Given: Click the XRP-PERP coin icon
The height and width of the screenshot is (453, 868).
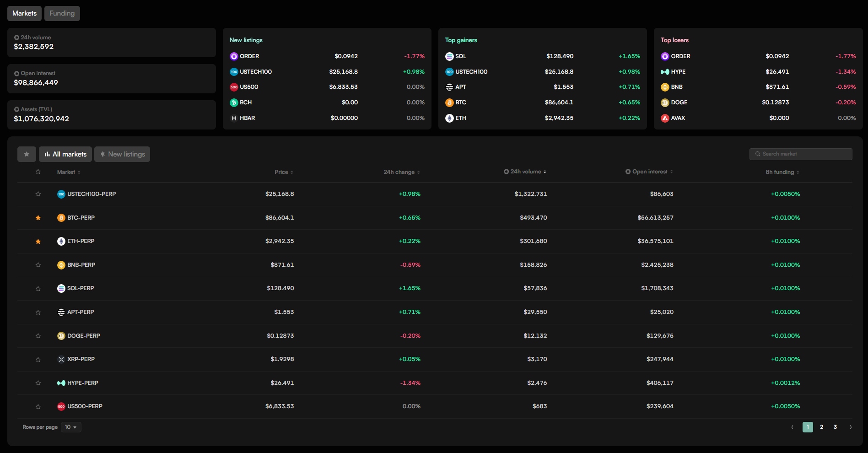Looking at the screenshot, I should [x=61, y=359].
